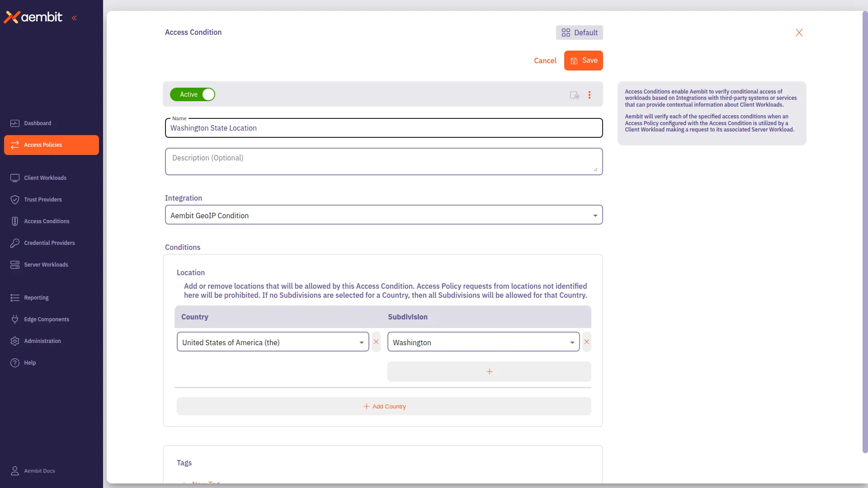Click Add Country button
Image resolution: width=868 pixels, height=488 pixels.
(x=384, y=406)
